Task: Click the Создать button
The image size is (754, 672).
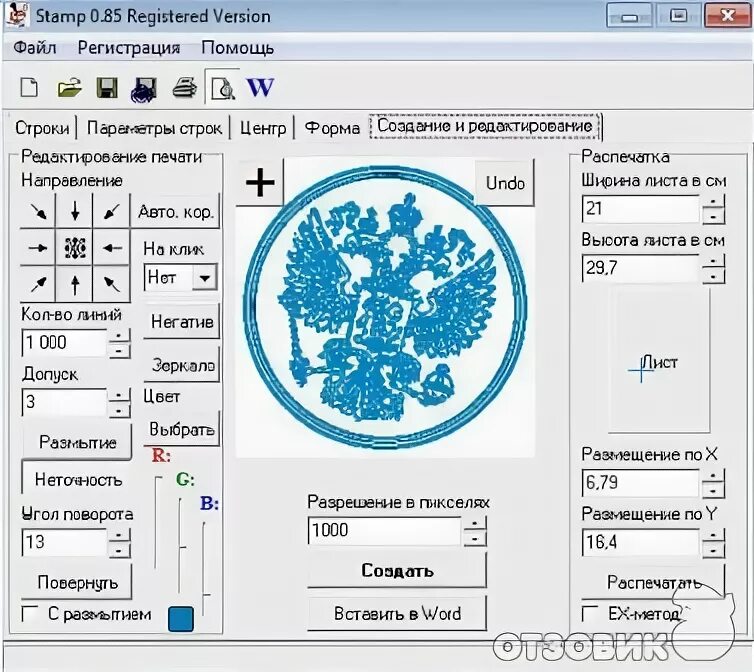Action: pos(397,571)
